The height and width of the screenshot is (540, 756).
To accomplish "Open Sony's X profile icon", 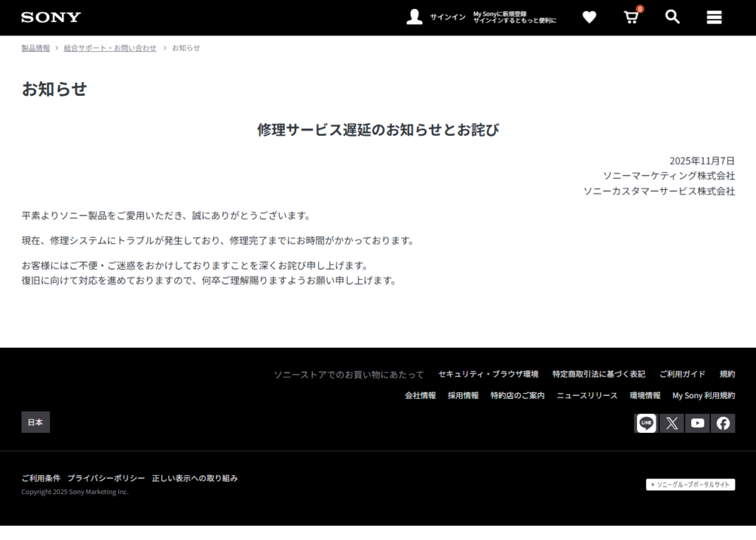I will click(x=671, y=423).
